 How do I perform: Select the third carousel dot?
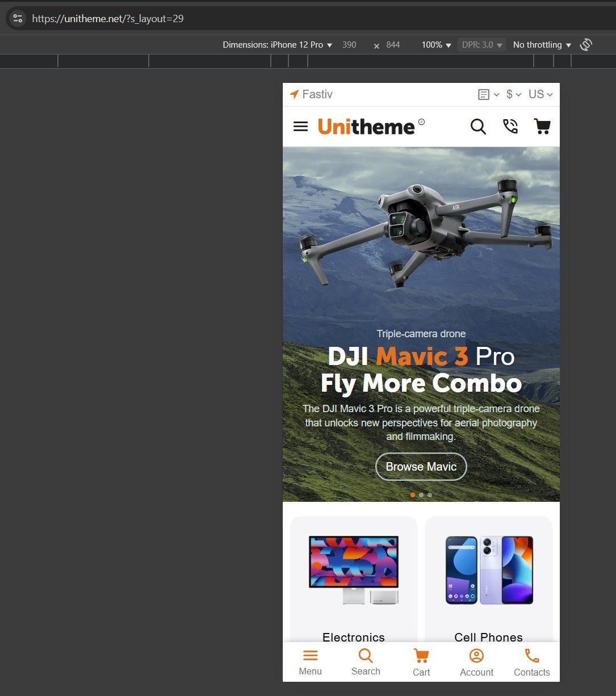[x=430, y=495]
